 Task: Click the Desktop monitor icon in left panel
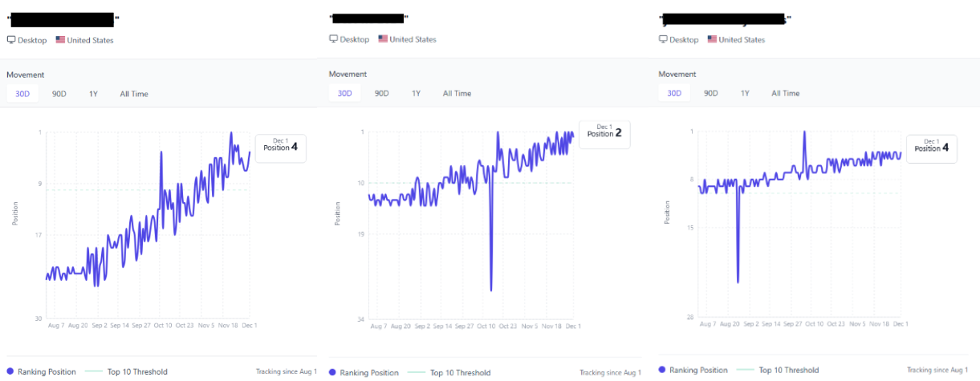point(11,40)
